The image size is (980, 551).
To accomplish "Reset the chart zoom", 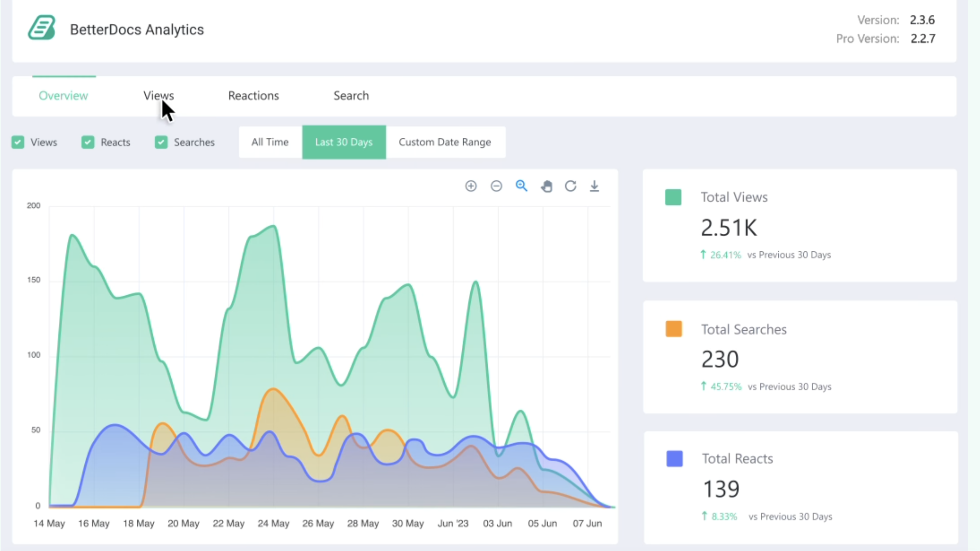I will pos(570,186).
